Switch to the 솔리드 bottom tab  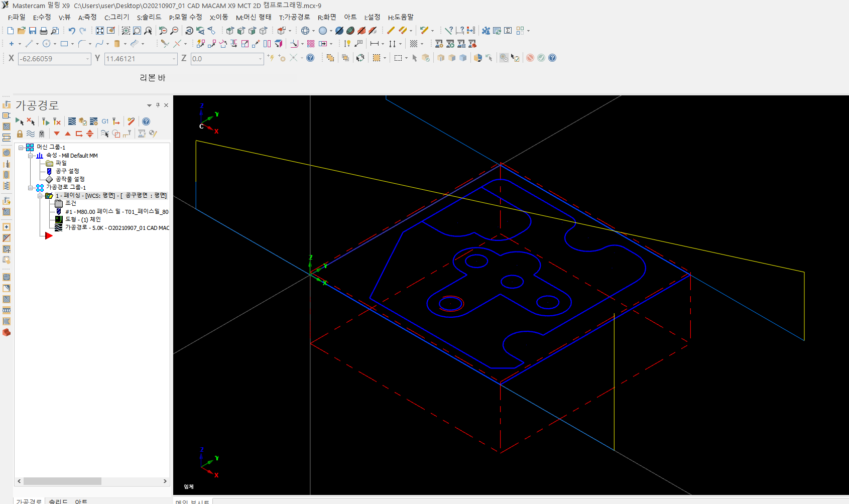coord(58,501)
